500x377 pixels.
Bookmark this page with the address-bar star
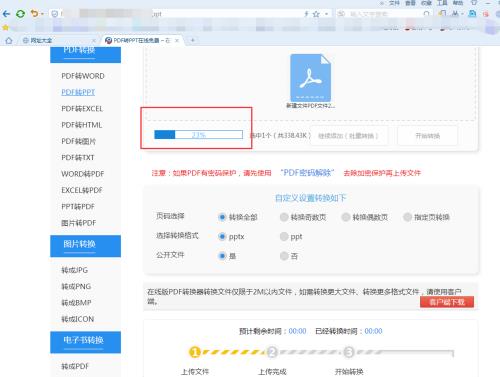[x=316, y=14]
